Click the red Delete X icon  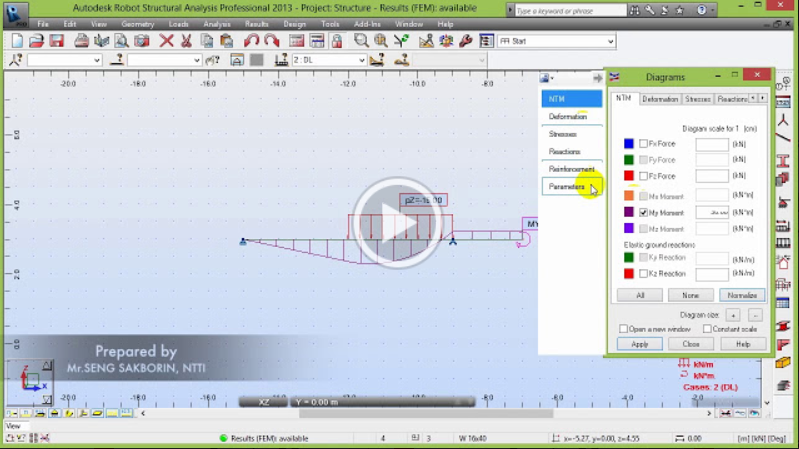click(x=166, y=41)
